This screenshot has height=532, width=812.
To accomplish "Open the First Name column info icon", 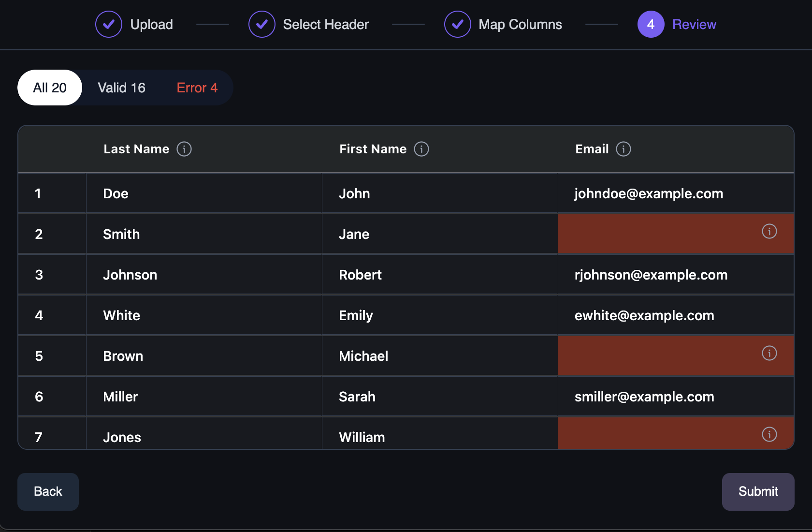I will point(421,149).
